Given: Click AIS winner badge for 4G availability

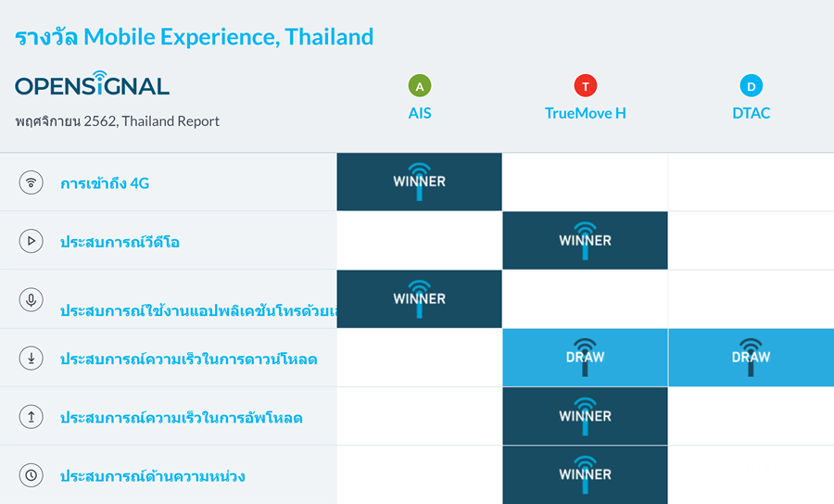Looking at the screenshot, I should 419,182.
